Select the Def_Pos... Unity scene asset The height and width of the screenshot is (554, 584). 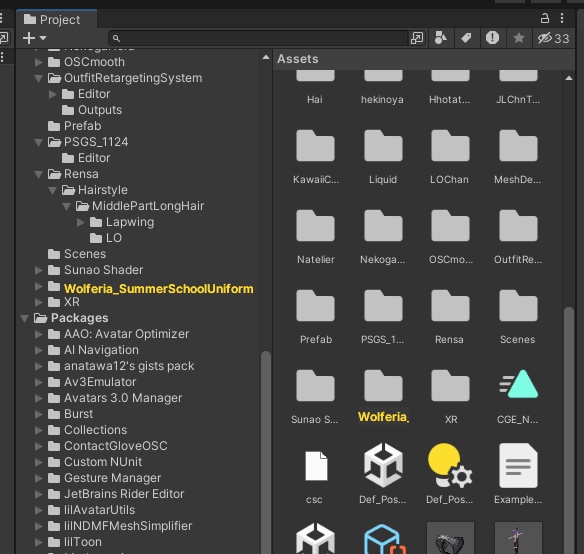(383, 465)
